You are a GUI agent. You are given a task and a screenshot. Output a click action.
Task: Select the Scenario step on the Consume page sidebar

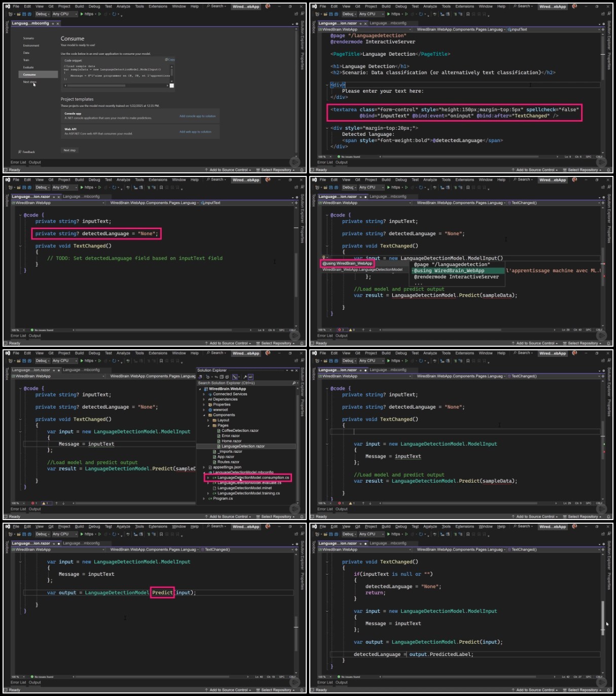click(28, 38)
